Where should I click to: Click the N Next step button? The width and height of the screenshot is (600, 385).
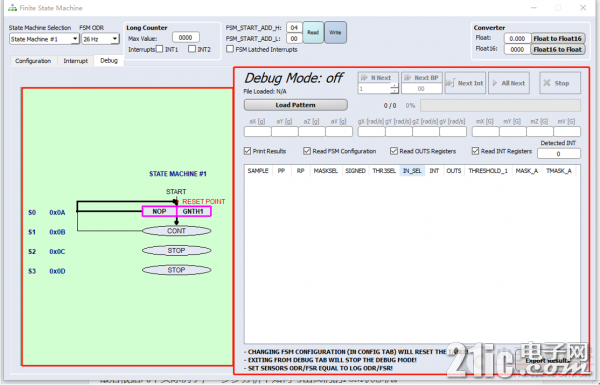(378, 78)
